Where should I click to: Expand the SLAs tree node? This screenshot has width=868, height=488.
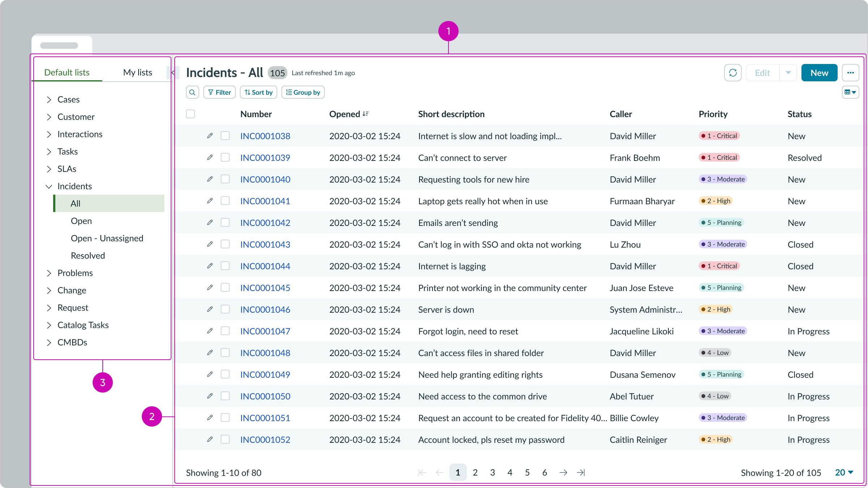coord(49,169)
